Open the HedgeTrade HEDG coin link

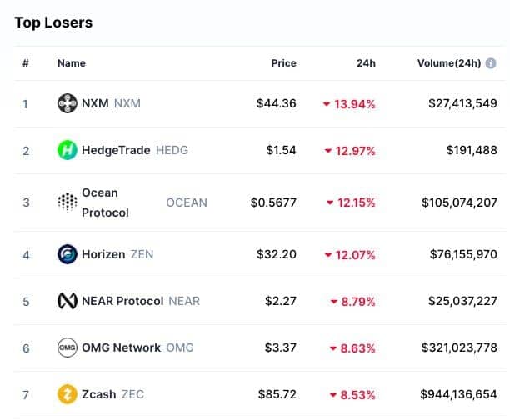(x=135, y=150)
